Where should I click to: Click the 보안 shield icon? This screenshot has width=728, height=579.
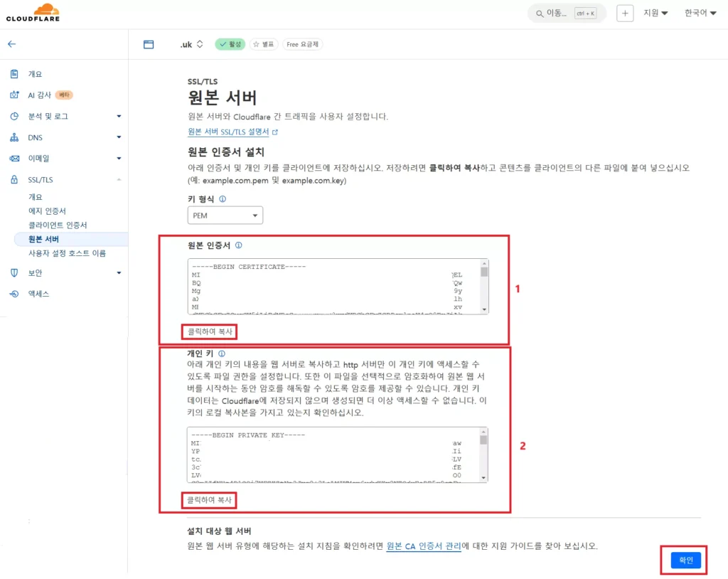14,272
